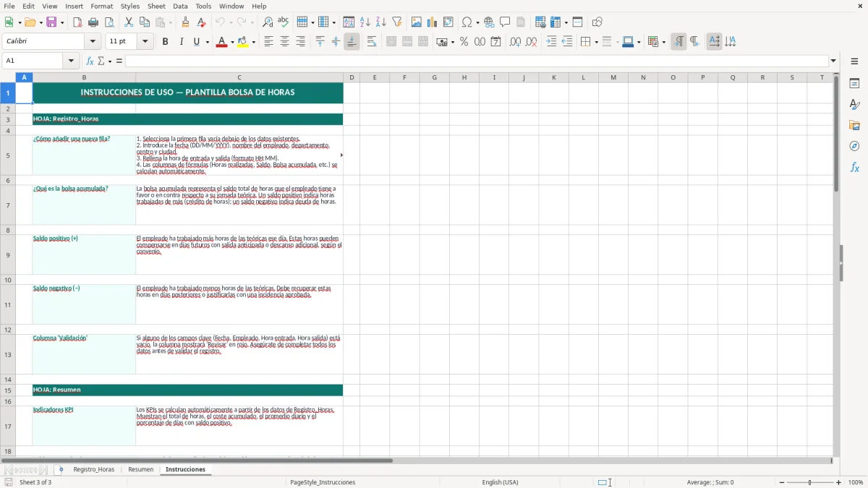
Task: Expand the Name Box dropdown
Action: (x=72, y=61)
